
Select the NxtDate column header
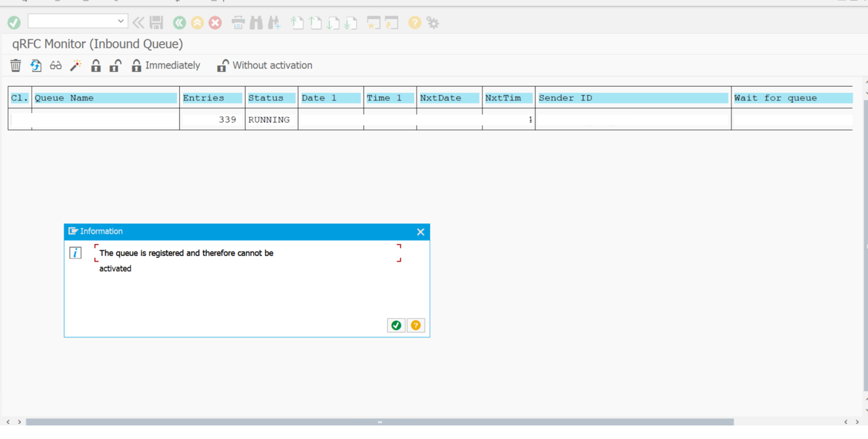point(449,98)
